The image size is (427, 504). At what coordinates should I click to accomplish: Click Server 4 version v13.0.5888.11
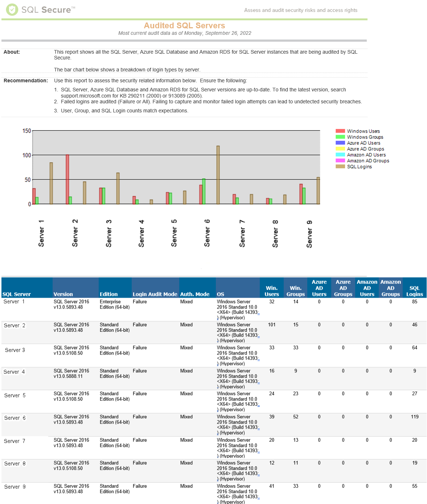pyautogui.click(x=68, y=376)
